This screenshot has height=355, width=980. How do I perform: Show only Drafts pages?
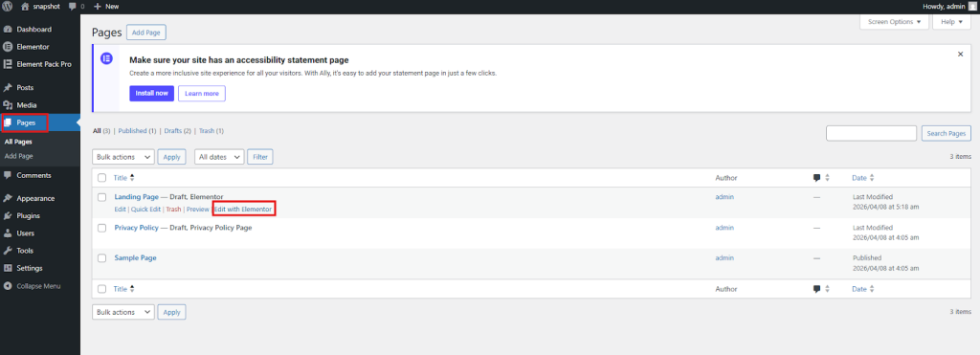[172, 131]
